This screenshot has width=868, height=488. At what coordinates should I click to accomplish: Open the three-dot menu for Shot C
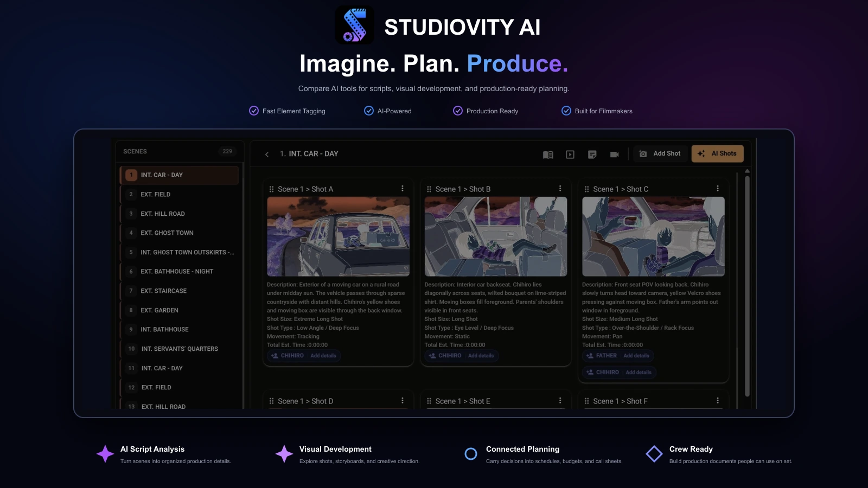coord(718,189)
